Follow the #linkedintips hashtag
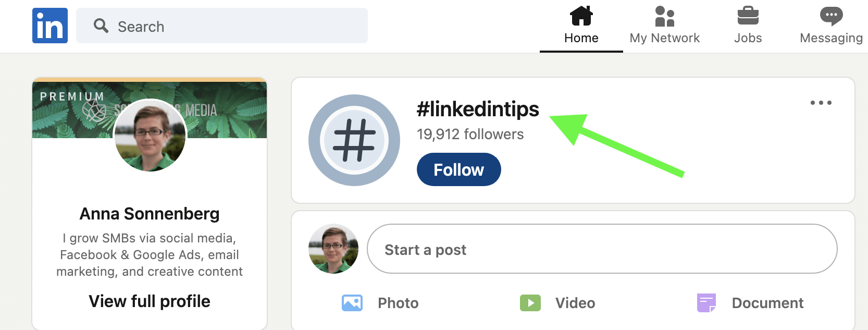This screenshot has height=330, width=868. click(458, 169)
